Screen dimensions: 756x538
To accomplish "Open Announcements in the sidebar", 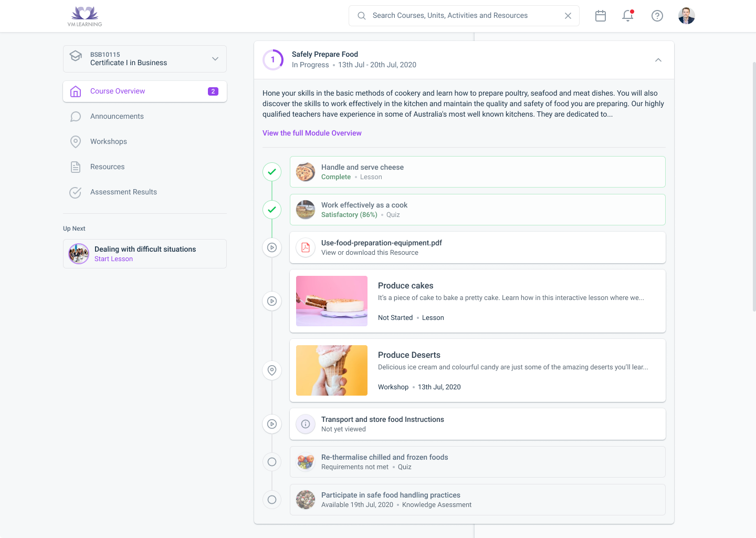I will click(x=117, y=116).
